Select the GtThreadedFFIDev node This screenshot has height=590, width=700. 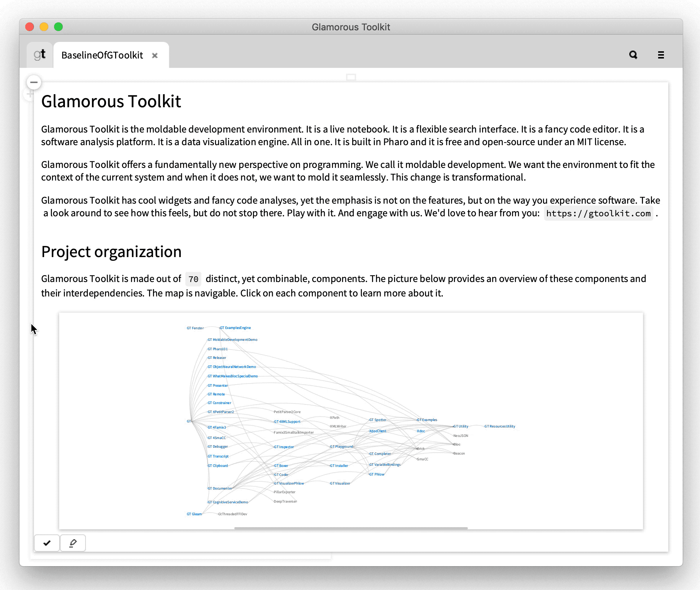click(233, 514)
